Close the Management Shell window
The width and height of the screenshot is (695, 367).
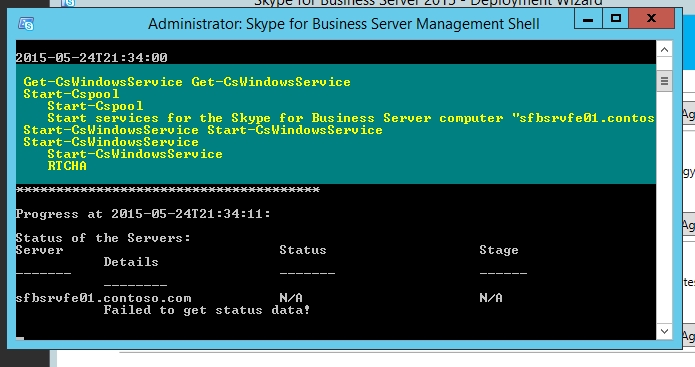652,19
